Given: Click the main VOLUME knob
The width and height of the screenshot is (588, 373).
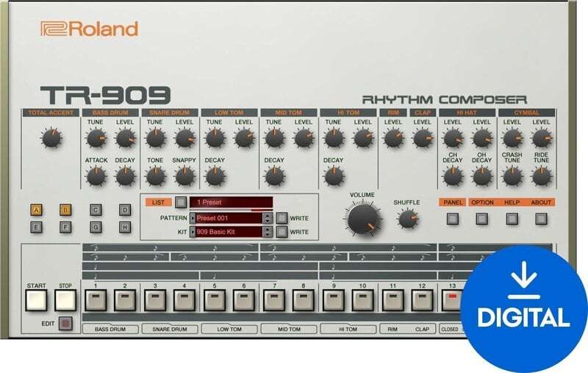Looking at the screenshot, I should (x=362, y=219).
